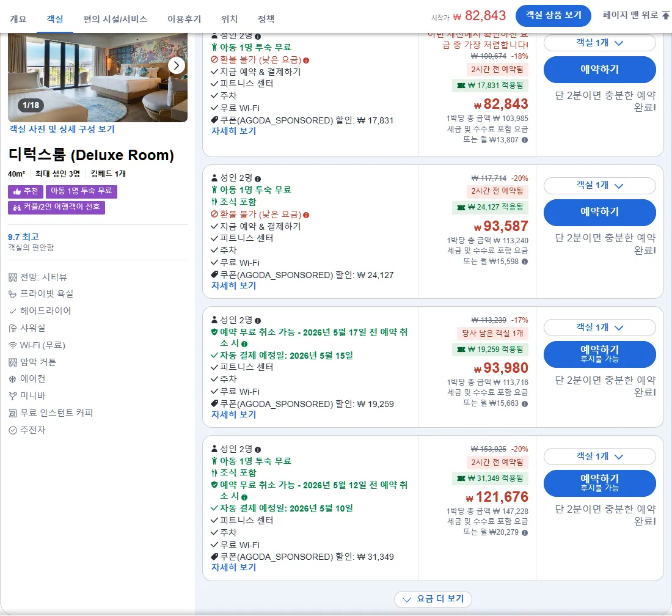Open room count dropdown for ₩93,587 rate
The height and width of the screenshot is (616, 672).
pos(599,186)
